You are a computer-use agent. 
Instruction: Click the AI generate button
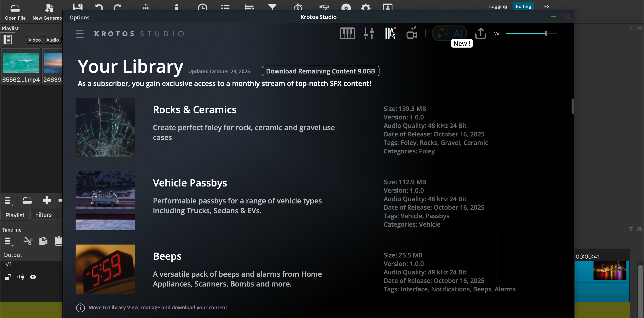pos(449,33)
